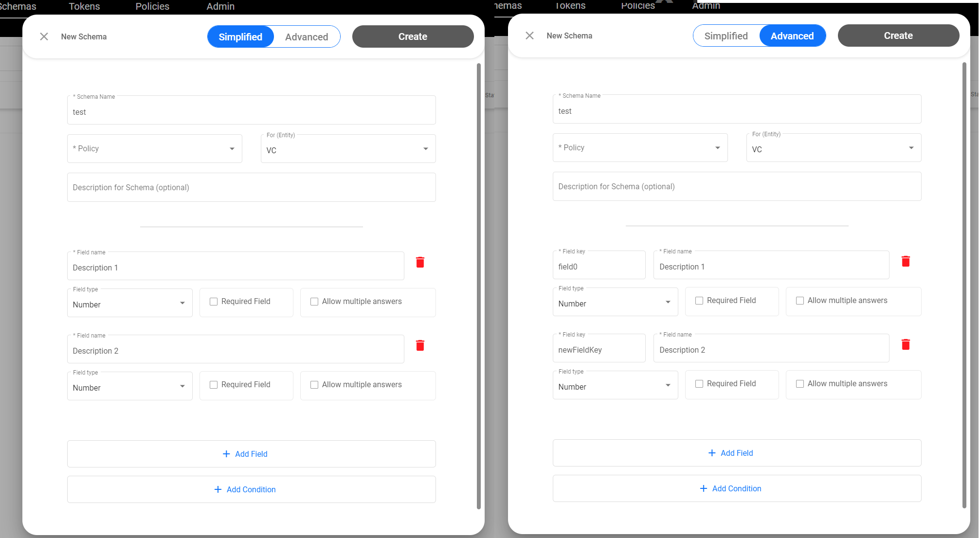Close the Advanced New Schema dialog
Image resolution: width=980 pixels, height=538 pixels.
coord(530,36)
